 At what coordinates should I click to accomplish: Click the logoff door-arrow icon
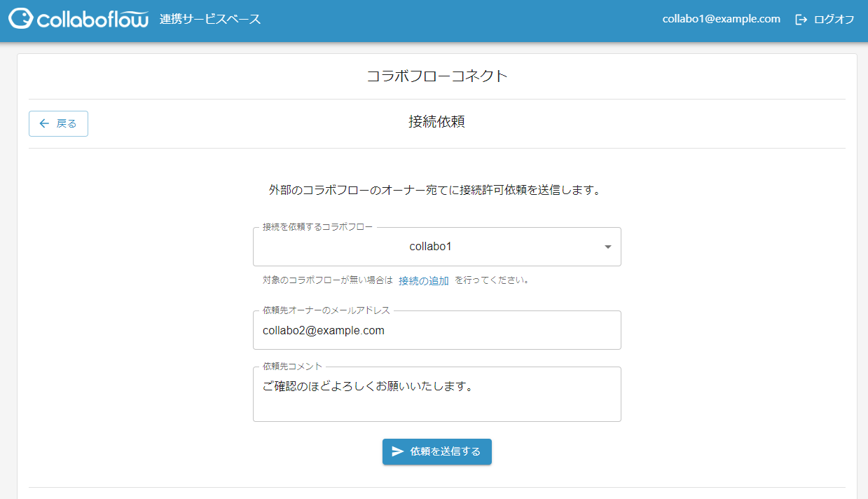[801, 20]
